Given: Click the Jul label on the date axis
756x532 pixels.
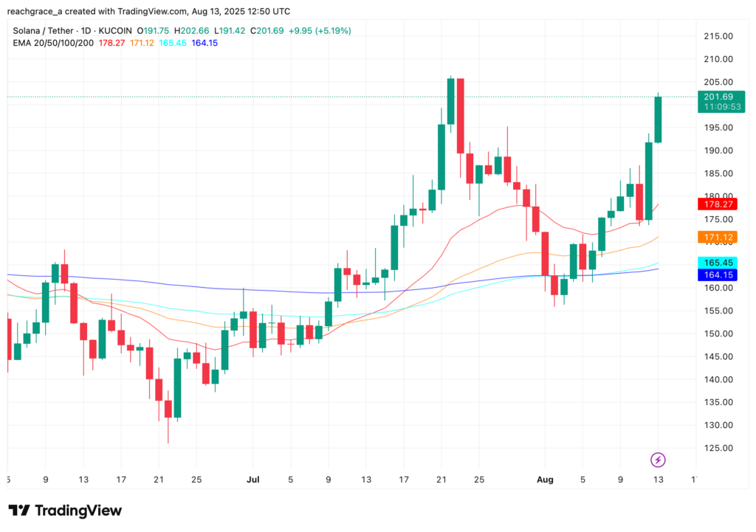Looking at the screenshot, I should coord(252,479).
